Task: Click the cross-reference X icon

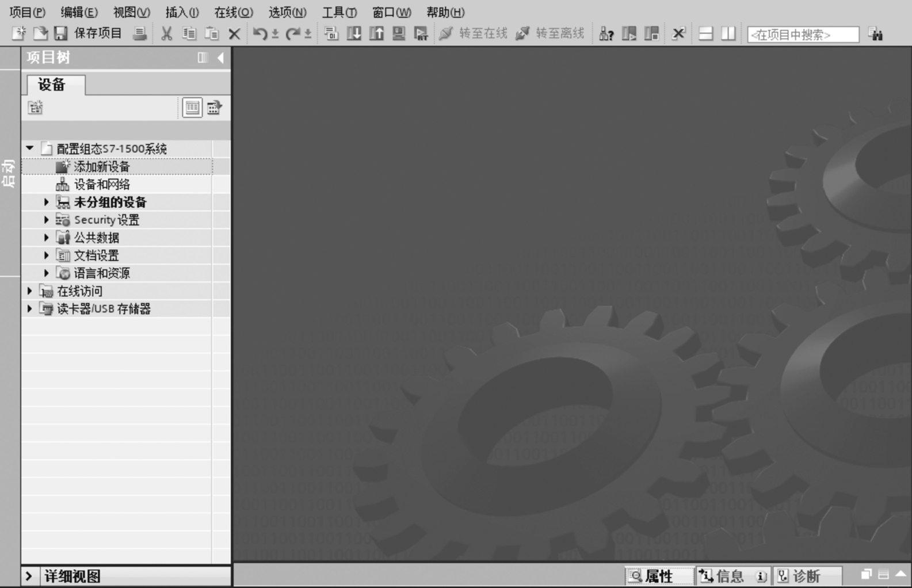Action: (x=679, y=33)
